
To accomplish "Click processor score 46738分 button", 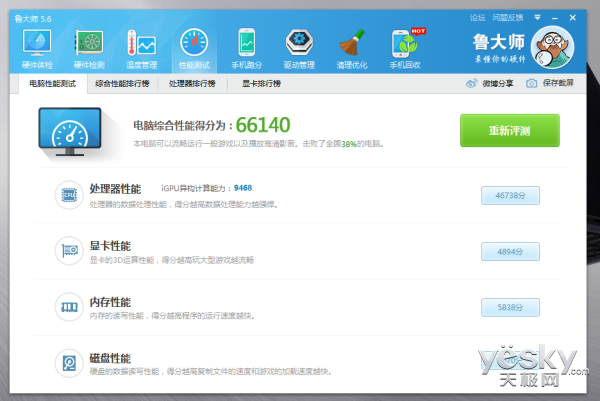I will point(510,196).
